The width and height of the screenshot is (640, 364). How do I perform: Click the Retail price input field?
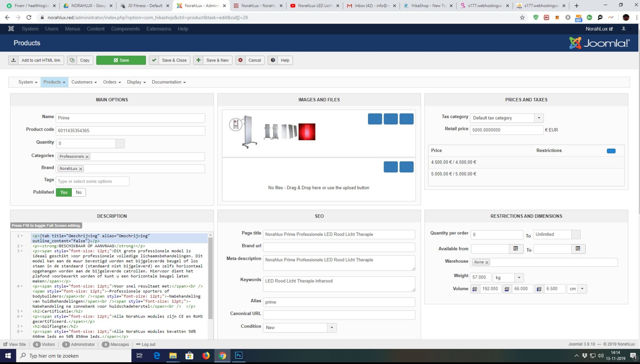click(506, 130)
